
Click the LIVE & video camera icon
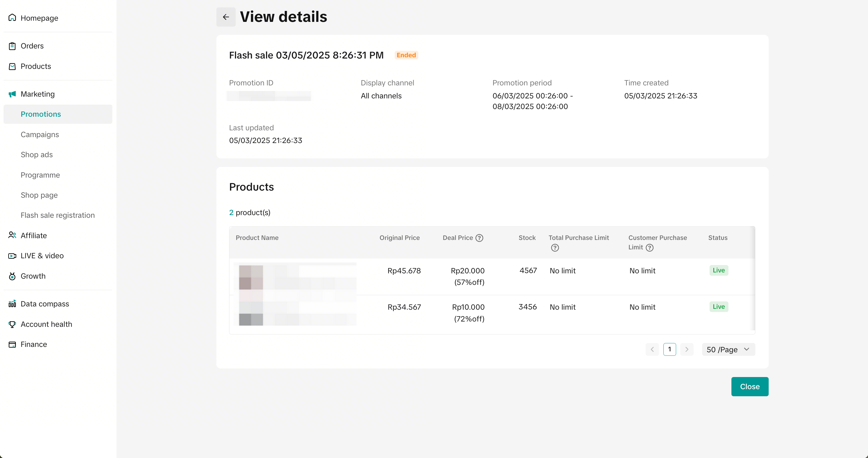pyautogui.click(x=12, y=256)
